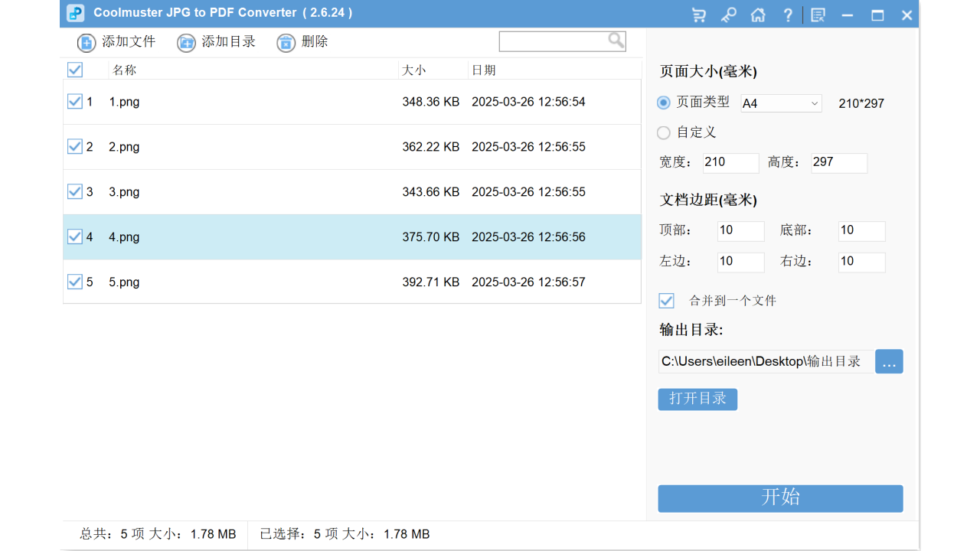Disable 合并到一个文件 option

click(666, 300)
